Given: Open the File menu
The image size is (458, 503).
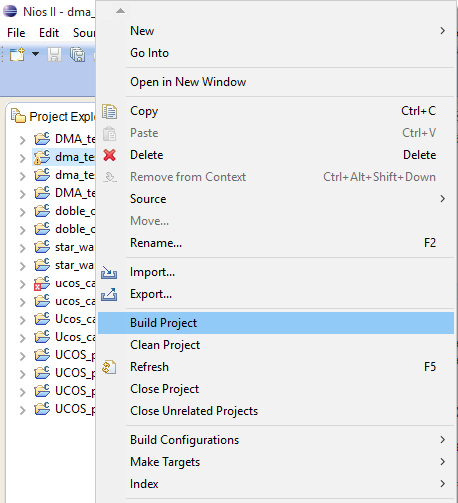Looking at the screenshot, I should [x=16, y=33].
